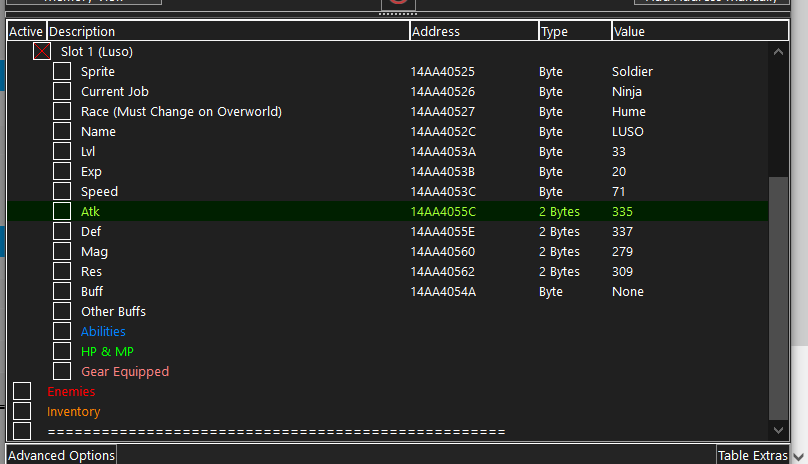Click the Description column header

(228, 31)
